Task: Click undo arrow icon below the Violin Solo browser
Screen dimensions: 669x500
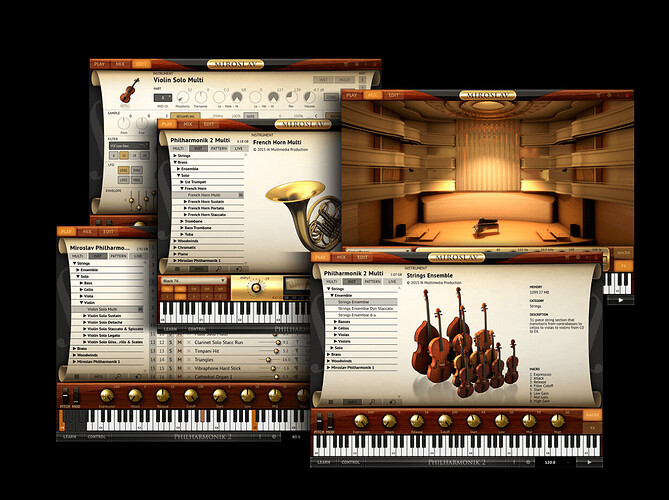Action: point(138,377)
